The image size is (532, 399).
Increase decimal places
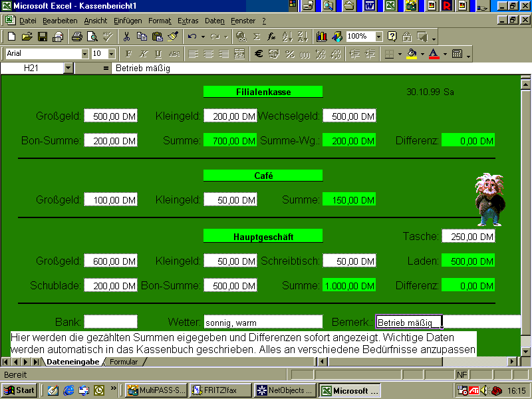[321, 54]
